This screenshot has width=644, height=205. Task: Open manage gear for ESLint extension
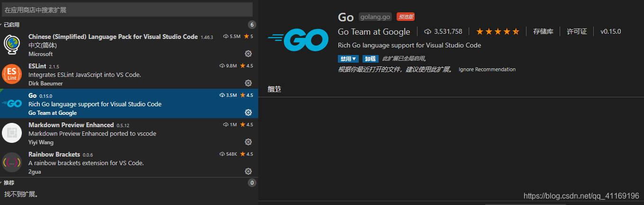point(248,83)
